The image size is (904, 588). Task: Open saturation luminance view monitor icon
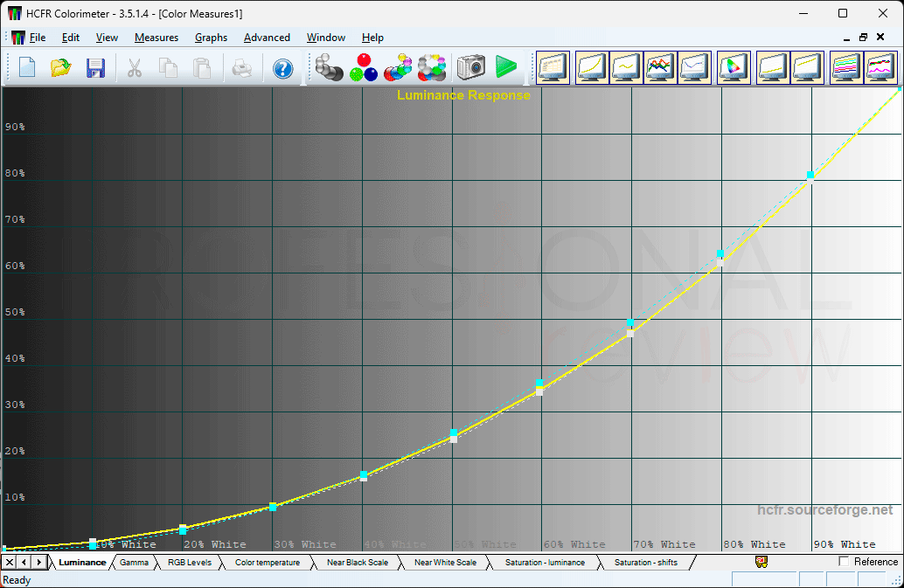click(x=845, y=67)
